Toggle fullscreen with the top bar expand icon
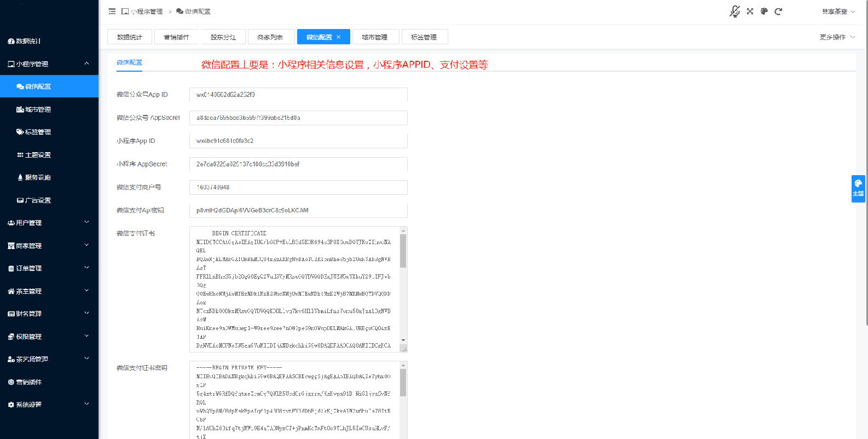The width and height of the screenshot is (868, 439). tap(750, 11)
